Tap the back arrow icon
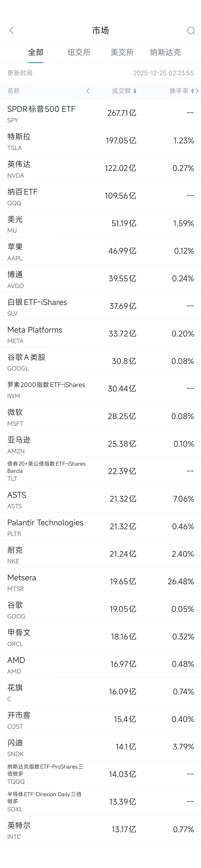This screenshot has width=201, height=868. [x=11, y=30]
